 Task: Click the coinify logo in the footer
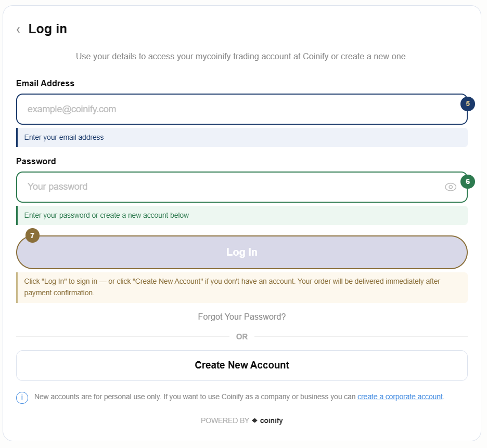click(267, 420)
